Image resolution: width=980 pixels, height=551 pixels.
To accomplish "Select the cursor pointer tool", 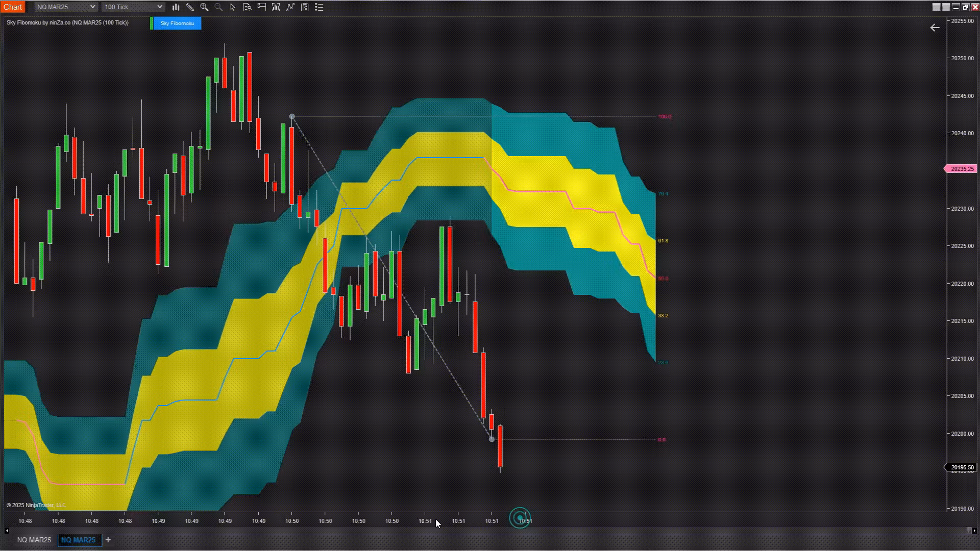I will [x=233, y=7].
